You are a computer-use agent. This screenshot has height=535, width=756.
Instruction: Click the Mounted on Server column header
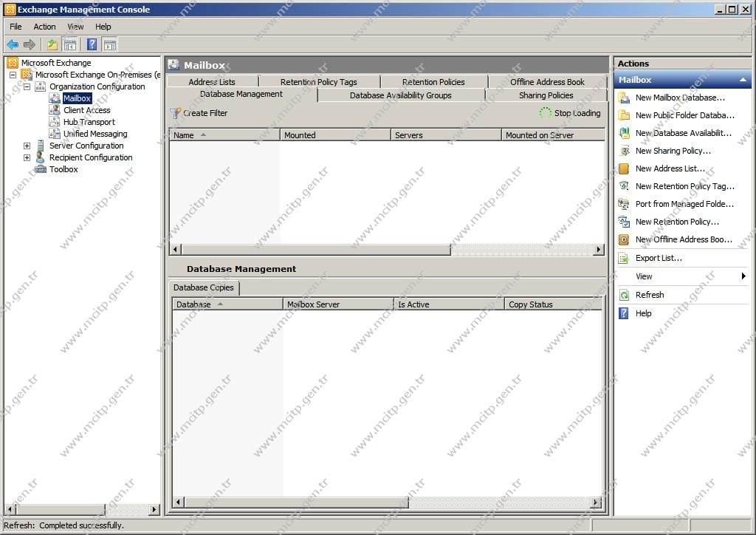coord(554,135)
